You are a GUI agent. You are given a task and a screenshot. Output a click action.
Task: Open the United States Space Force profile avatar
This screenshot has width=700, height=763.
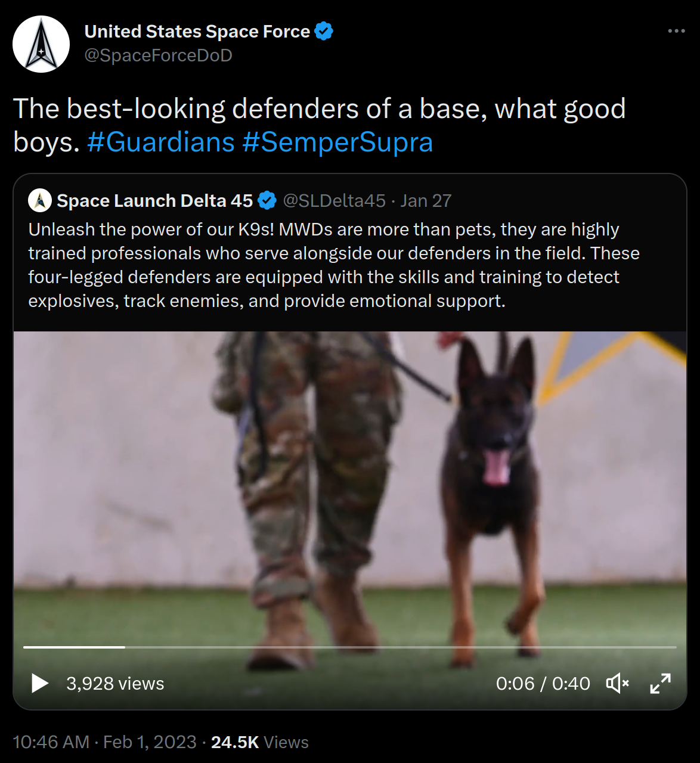(41, 44)
